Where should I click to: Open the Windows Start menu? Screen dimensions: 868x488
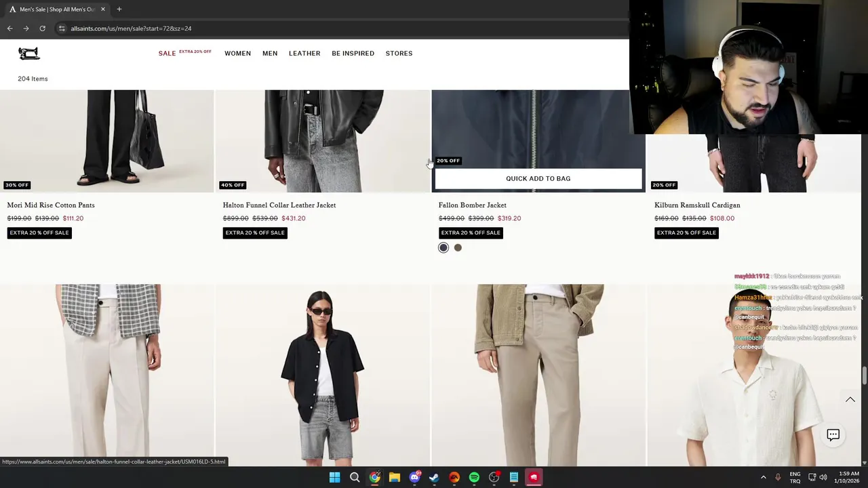click(x=334, y=477)
